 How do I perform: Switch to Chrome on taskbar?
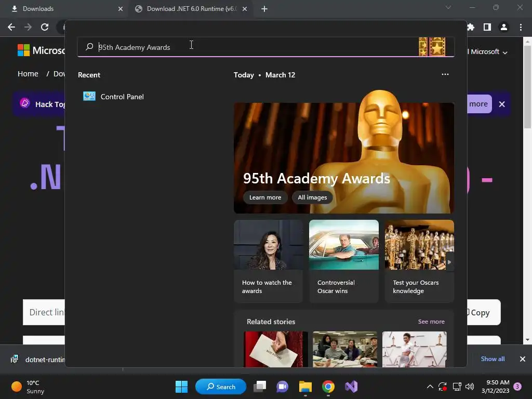tap(328, 387)
